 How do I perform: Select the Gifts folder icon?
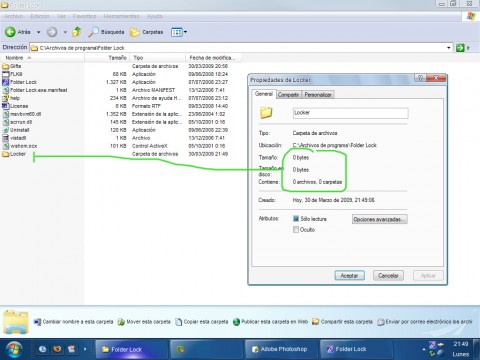coord(6,66)
